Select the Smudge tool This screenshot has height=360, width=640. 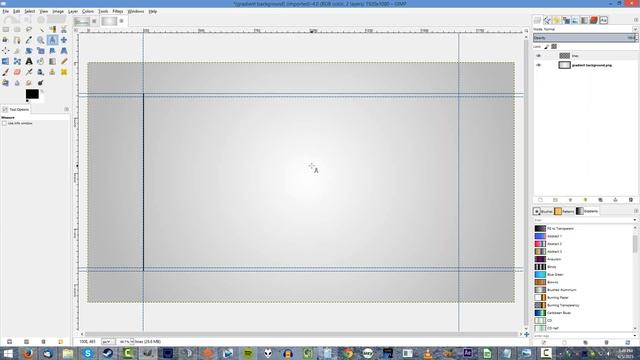(x=29, y=83)
